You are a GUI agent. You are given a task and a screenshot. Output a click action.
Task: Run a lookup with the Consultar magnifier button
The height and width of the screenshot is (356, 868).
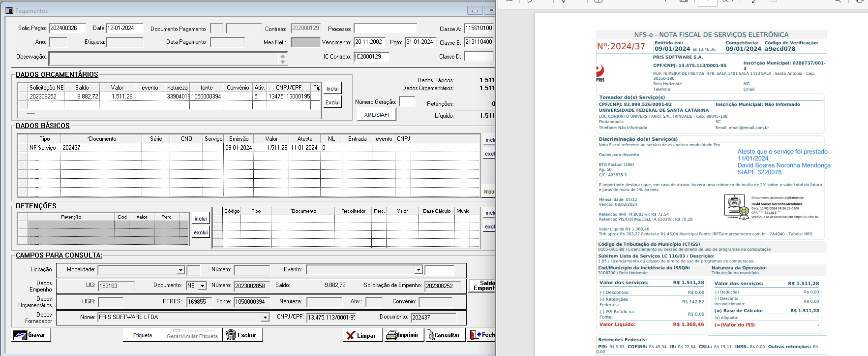click(445, 335)
